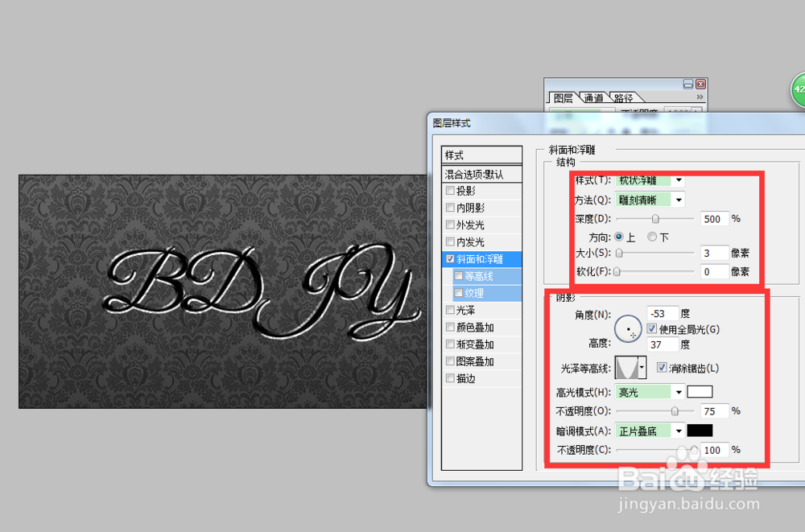The image size is (805, 532).
Task: Switch to the 路径 paths tab
Action: point(623,98)
